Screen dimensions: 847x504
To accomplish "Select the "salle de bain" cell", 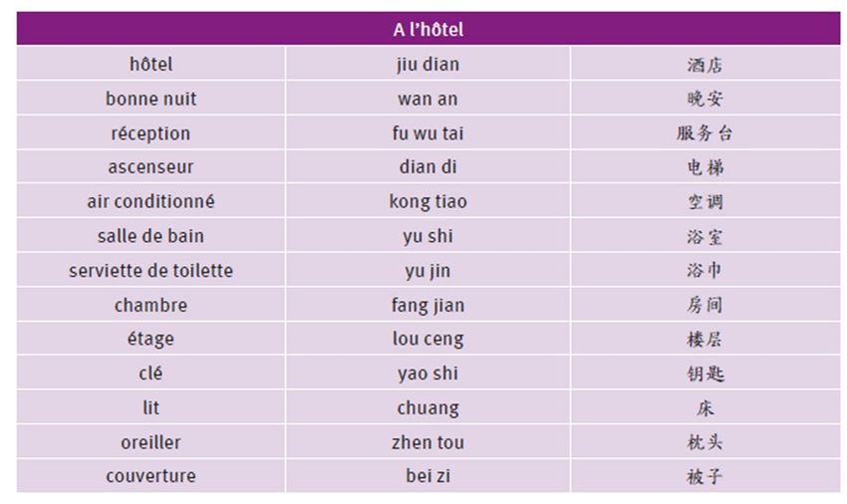I will [x=150, y=236].
